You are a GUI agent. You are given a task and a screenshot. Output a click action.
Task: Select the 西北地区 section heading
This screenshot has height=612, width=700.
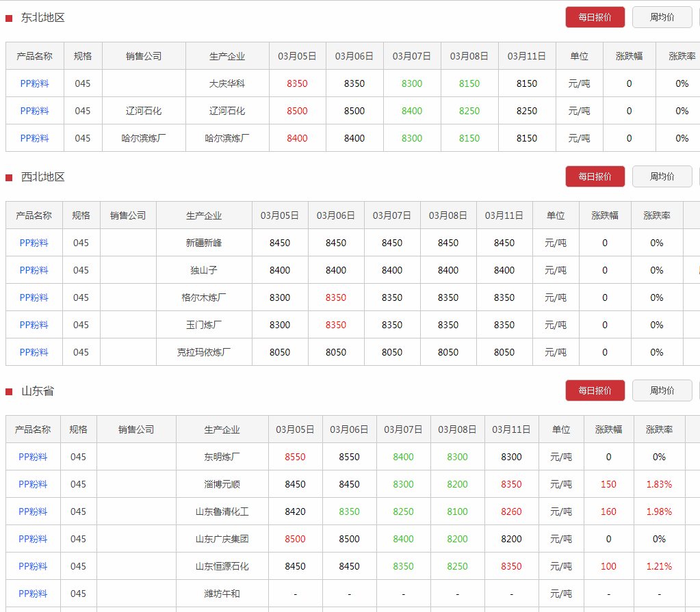click(x=43, y=176)
